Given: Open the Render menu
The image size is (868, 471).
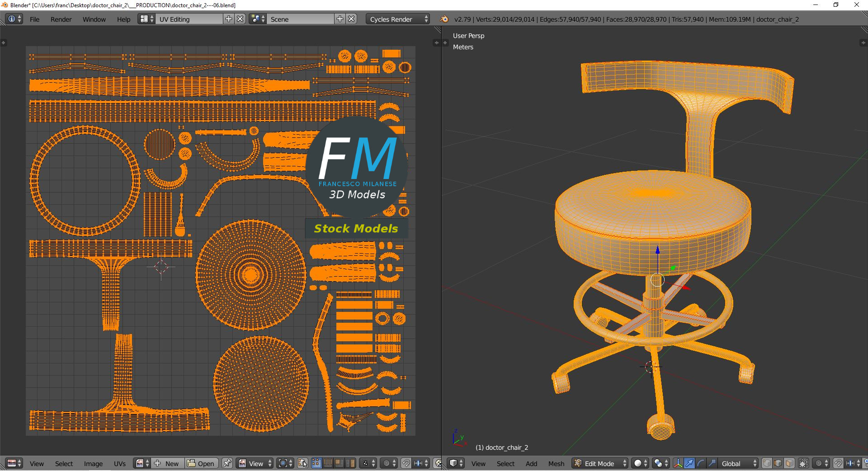Looking at the screenshot, I should [x=61, y=19].
